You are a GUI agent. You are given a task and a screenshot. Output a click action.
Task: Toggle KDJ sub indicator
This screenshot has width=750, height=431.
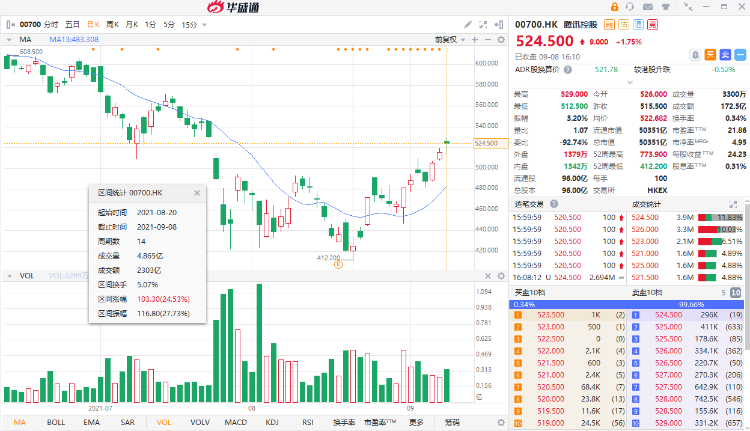272,422
